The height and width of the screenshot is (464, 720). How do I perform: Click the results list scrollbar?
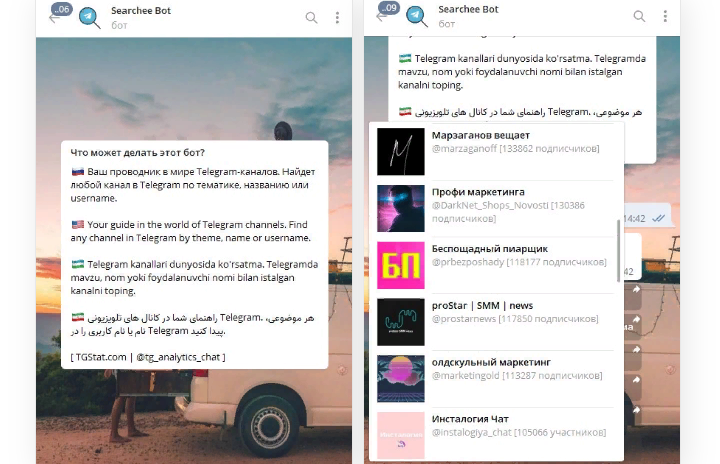point(619,251)
